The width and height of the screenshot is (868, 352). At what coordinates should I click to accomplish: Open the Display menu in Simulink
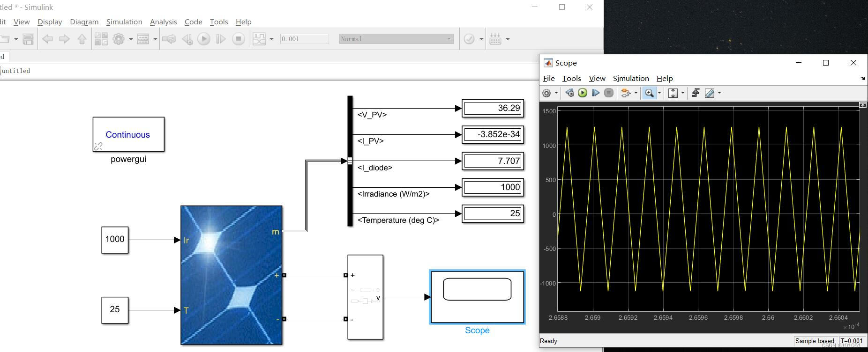pos(50,22)
